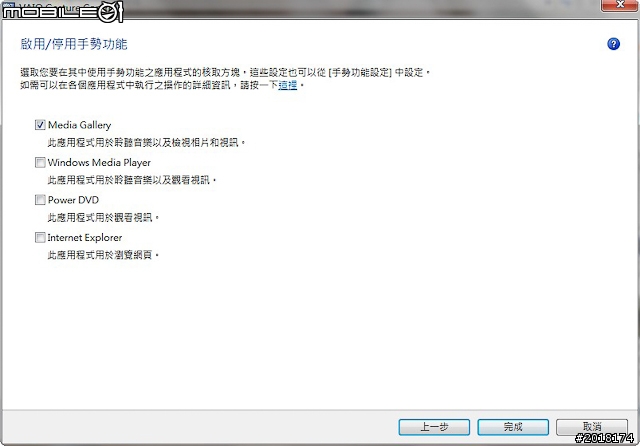Viewport: 640px width, 446px height.
Task: Uncheck the Media Gallery checkbox
Action: pyautogui.click(x=40, y=125)
